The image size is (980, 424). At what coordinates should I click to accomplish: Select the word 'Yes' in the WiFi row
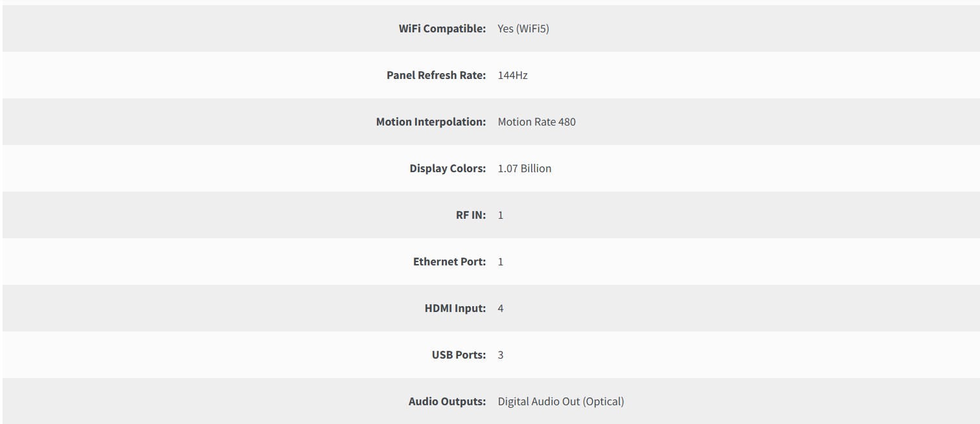pos(505,28)
